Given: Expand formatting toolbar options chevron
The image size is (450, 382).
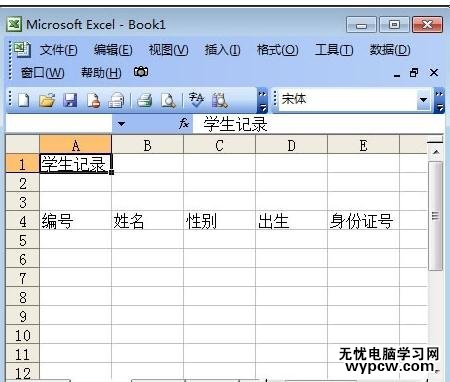Looking at the screenshot, I should coord(440,100).
